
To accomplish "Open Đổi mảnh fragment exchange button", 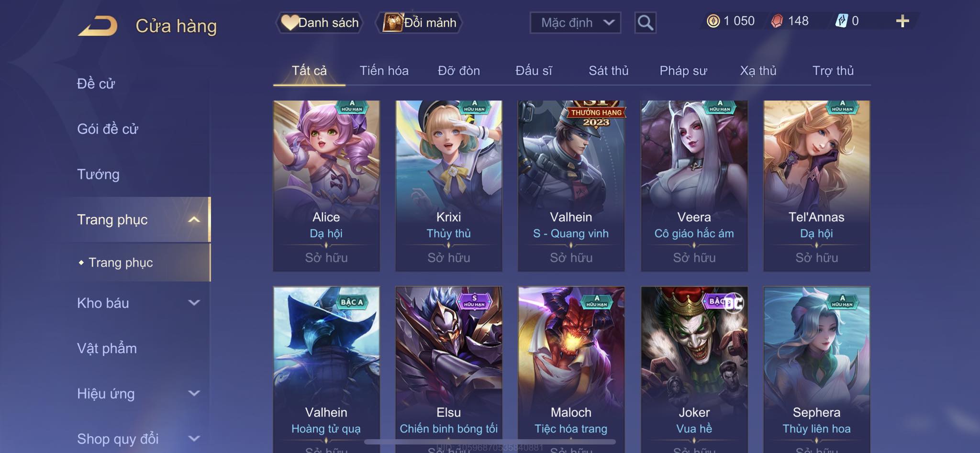I will [x=419, y=22].
